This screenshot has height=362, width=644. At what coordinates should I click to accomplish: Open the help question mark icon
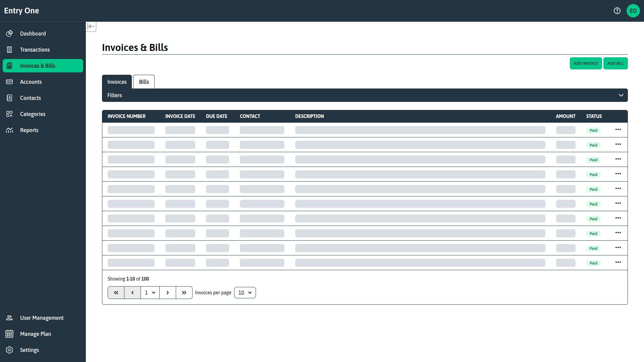(617, 11)
